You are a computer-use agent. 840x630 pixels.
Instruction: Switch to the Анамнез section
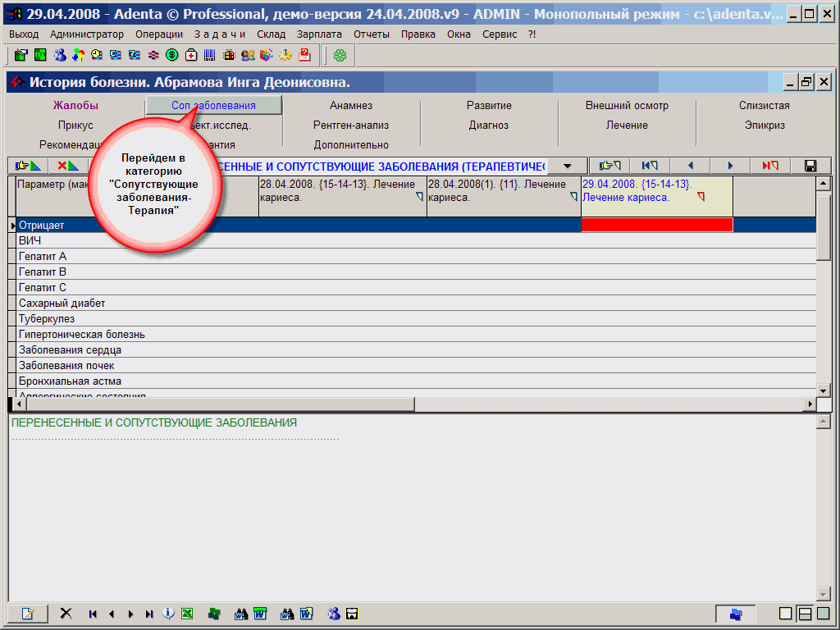click(351, 105)
